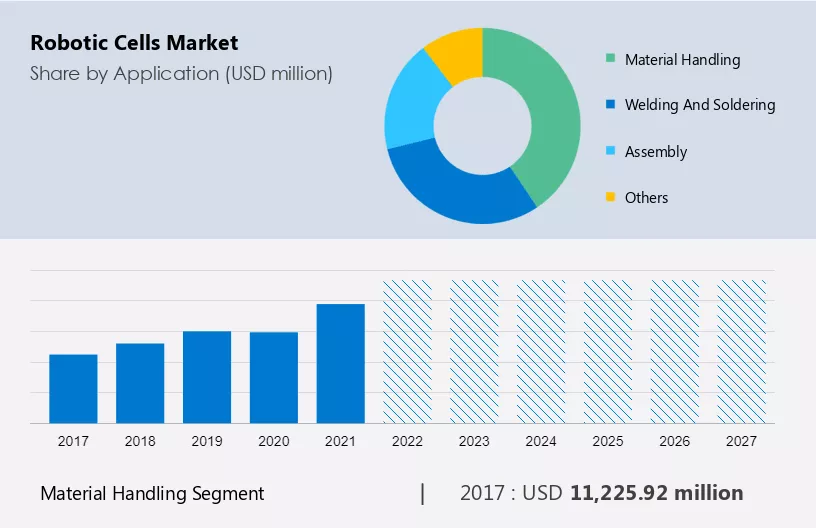816x528 pixels.
Task: Click the 2025 axis label
Action: (608, 441)
